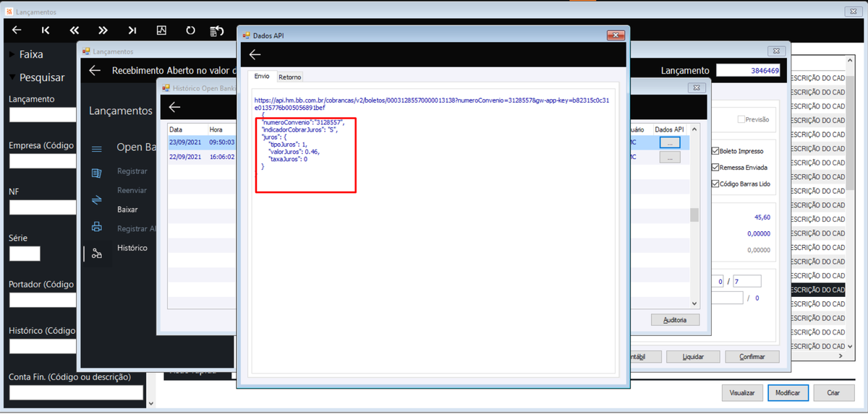The width and height of the screenshot is (868, 414).
Task: Go back using main Lançamentos toolbar arrow
Action: tap(17, 30)
